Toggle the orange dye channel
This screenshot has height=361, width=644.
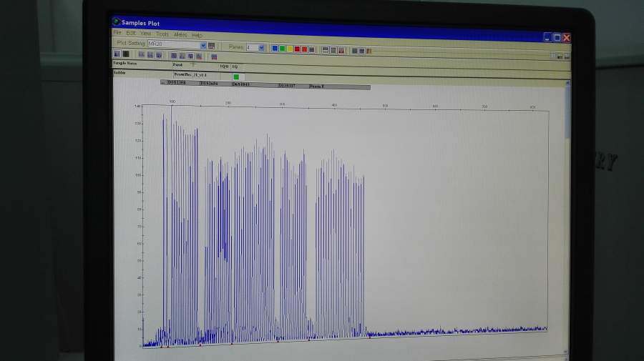coord(304,49)
